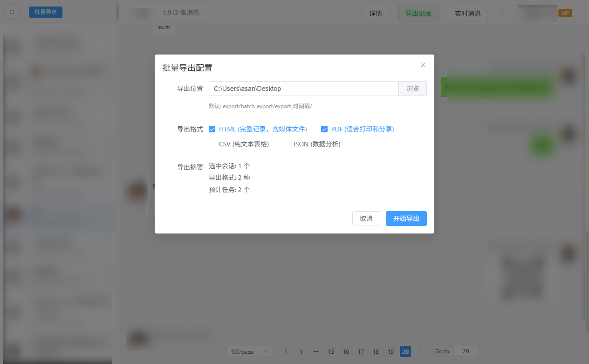Uncheck the PDF export format checkbox
Screen dimensions: 589x364
[324, 129]
